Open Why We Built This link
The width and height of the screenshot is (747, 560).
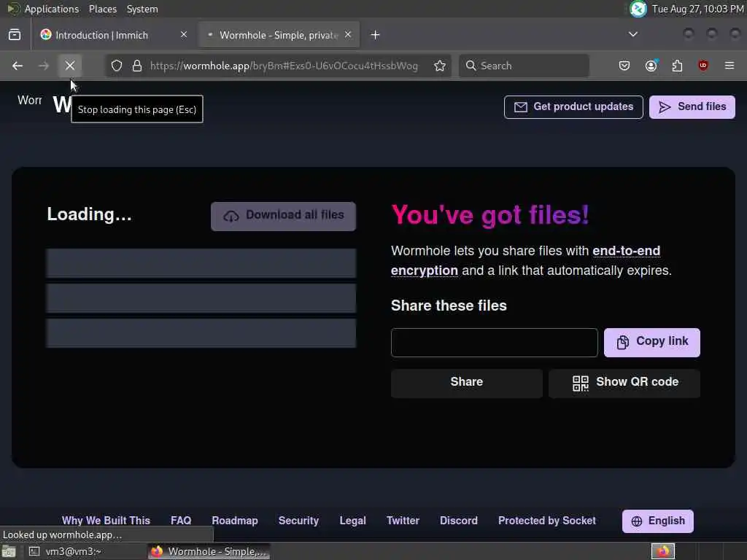[106, 521]
